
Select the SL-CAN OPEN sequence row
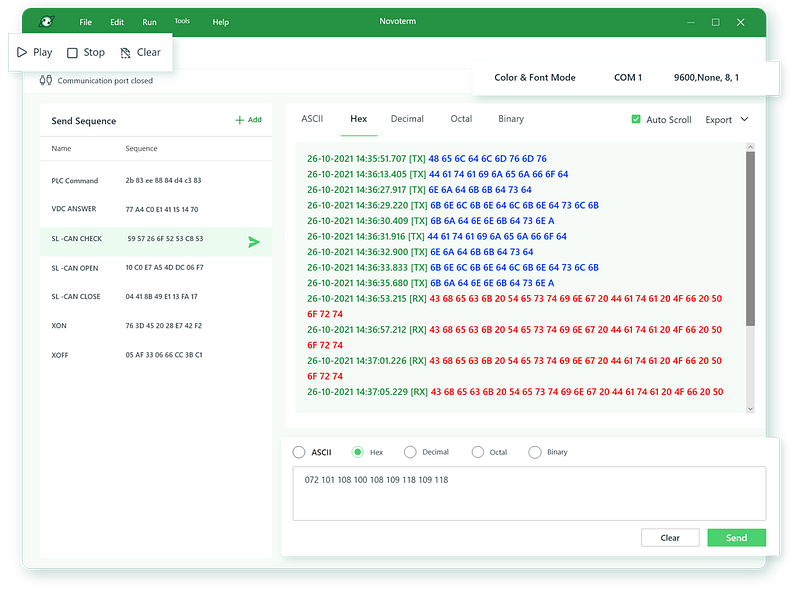point(156,268)
